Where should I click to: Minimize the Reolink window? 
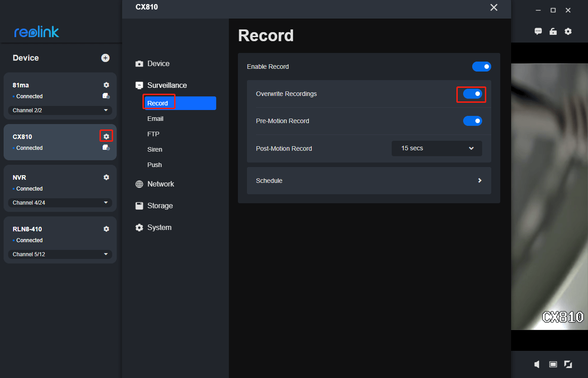[538, 10]
